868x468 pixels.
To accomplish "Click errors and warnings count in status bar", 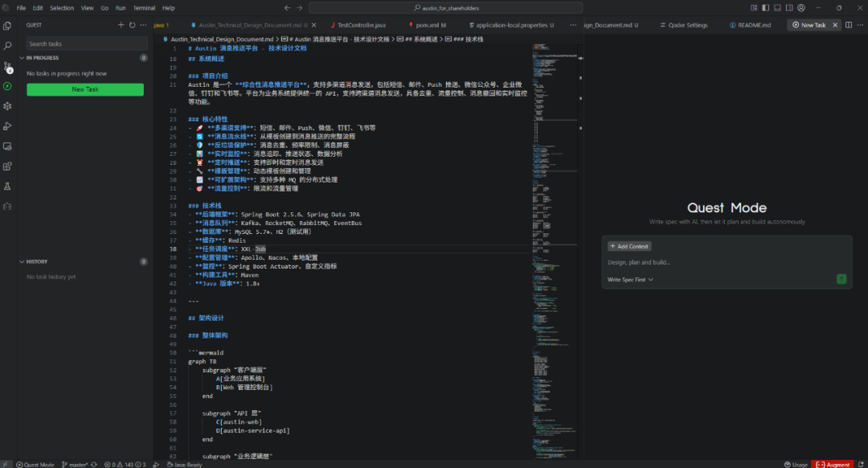I will [x=125, y=464].
